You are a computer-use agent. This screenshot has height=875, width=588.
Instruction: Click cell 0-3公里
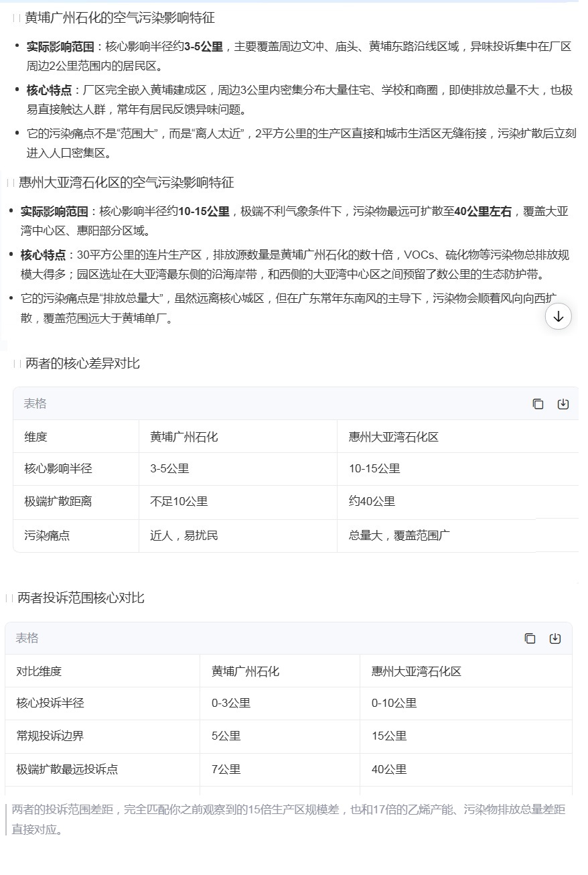pyautogui.click(x=231, y=703)
